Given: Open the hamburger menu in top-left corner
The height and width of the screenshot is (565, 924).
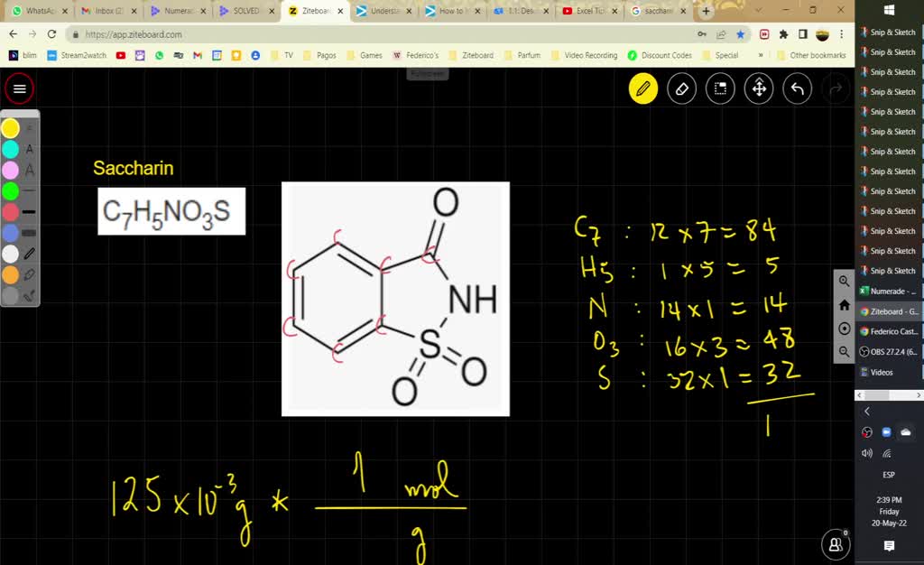Looking at the screenshot, I should pos(19,88).
